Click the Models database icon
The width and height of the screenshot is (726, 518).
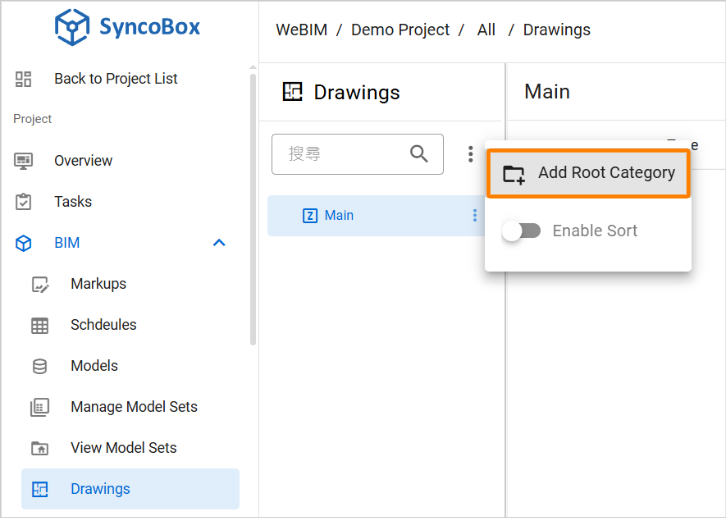pyautogui.click(x=40, y=366)
